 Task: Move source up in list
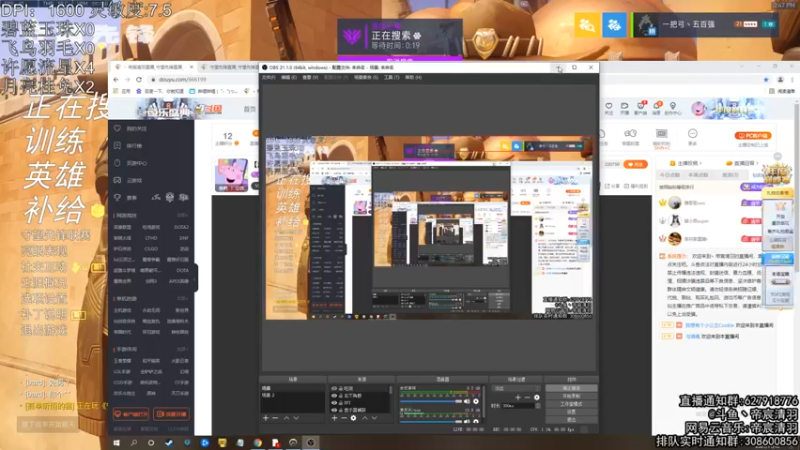[x=365, y=418]
